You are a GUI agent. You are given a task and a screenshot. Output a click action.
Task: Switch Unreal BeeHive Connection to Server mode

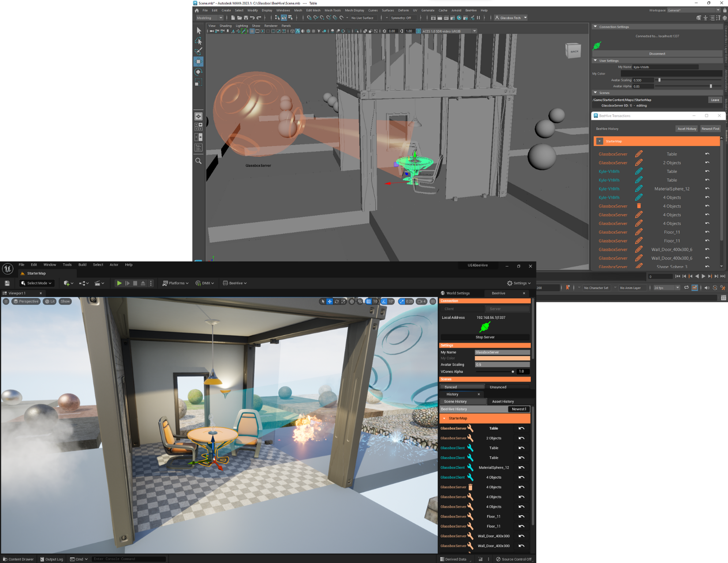pos(507,309)
